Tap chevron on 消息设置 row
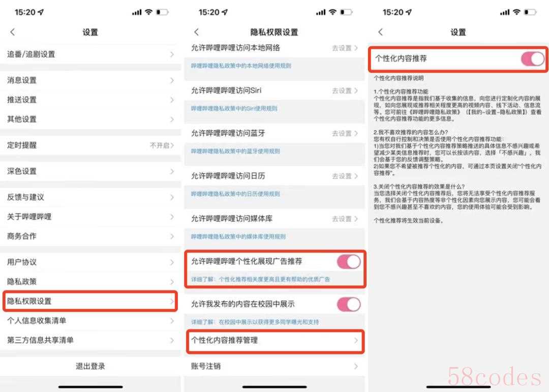 [x=172, y=80]
